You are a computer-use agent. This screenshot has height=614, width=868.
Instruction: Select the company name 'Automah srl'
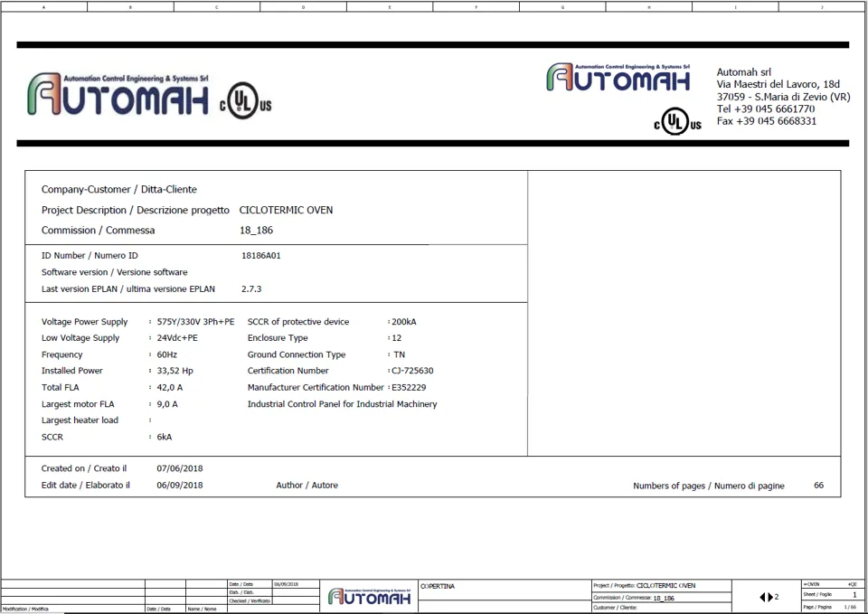point(743,72)
